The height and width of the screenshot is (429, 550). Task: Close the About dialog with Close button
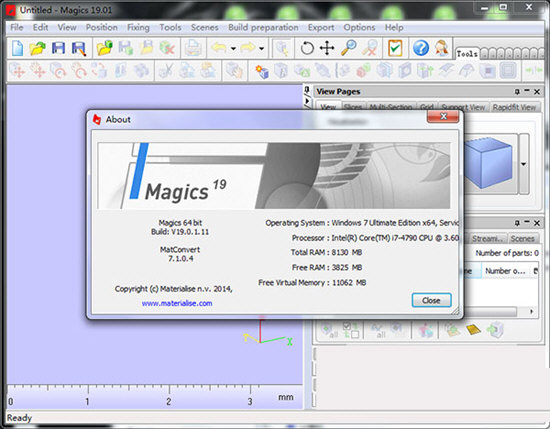coord(431,300)
